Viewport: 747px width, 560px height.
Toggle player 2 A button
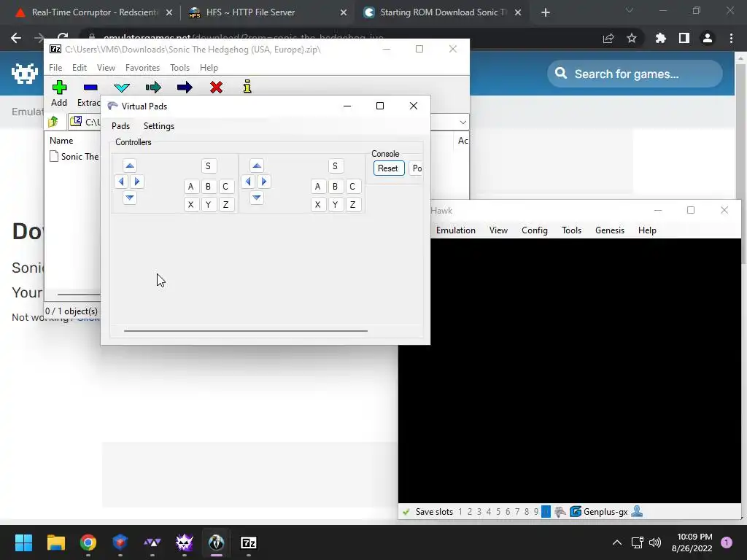(x=318, y=186)
